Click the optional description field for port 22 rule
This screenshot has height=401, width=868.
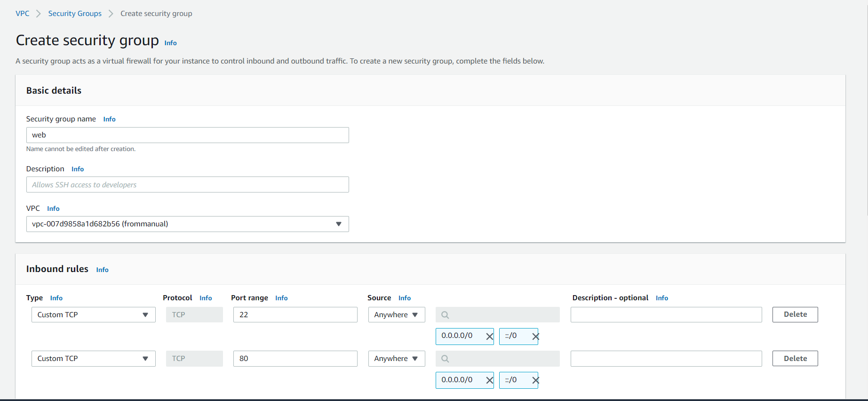666,315
